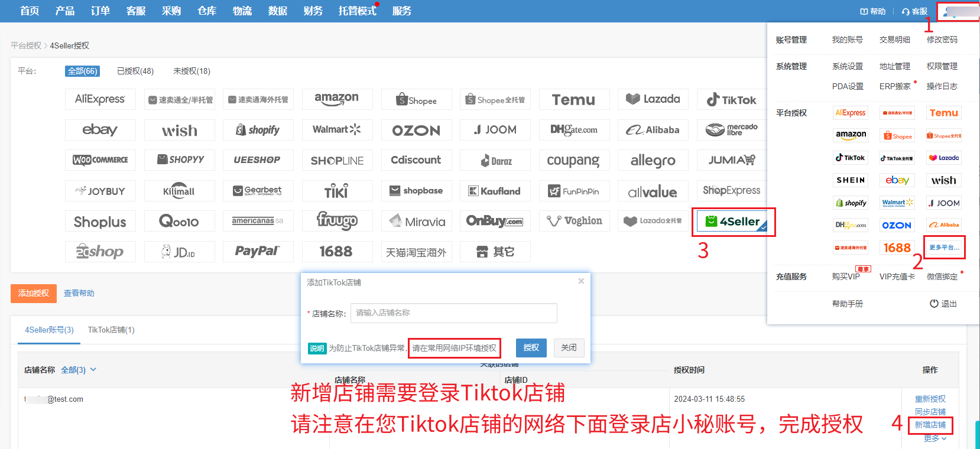This screenshot has width=980, height=449.
Task: Click the 店铺名称 input field
Action: coord(454,313)
